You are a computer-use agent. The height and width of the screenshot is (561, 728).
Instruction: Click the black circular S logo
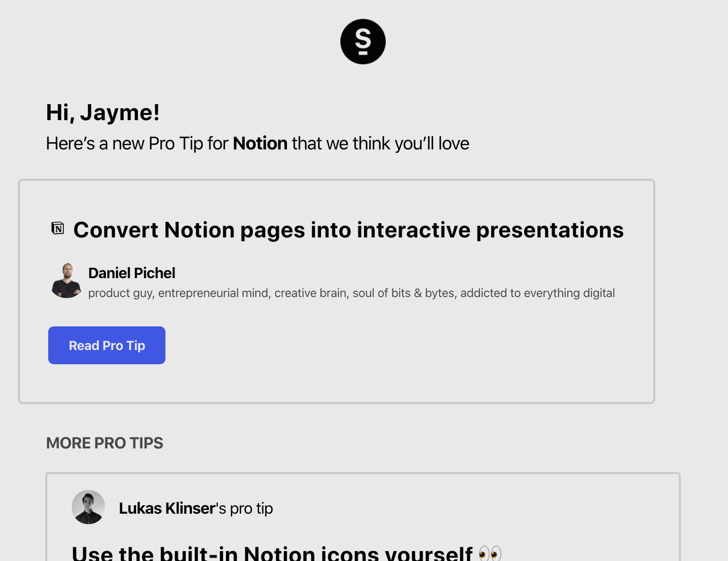coord(363,42)
